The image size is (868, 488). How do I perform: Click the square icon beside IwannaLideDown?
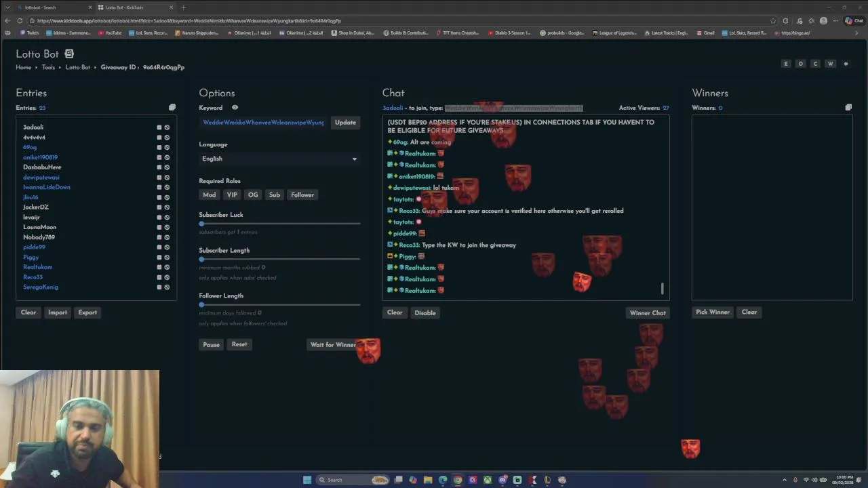(159, 187)
